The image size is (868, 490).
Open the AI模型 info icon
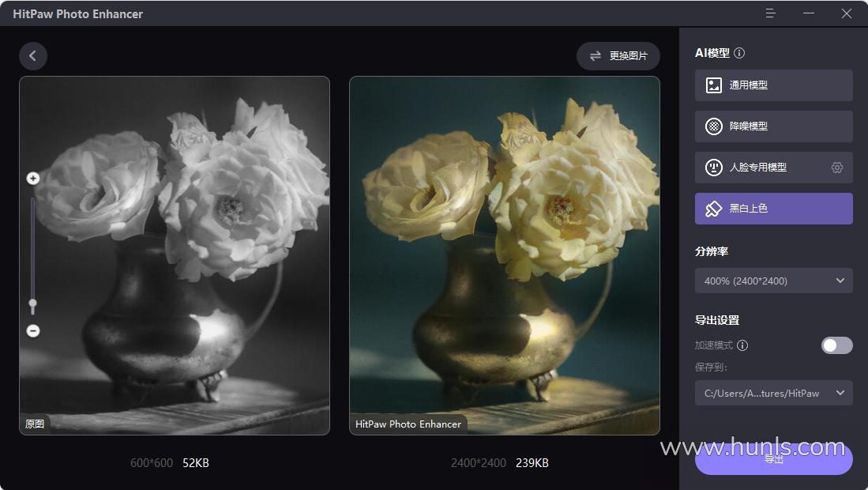pos(739,53)
